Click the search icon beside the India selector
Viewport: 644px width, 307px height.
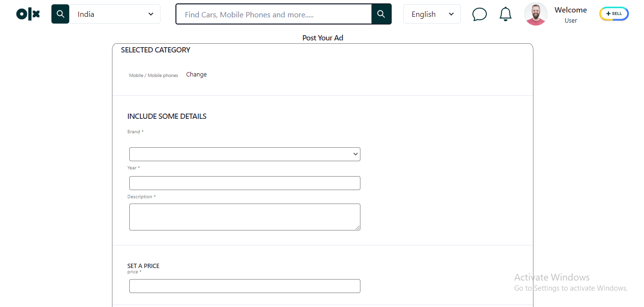click(60, 14)
